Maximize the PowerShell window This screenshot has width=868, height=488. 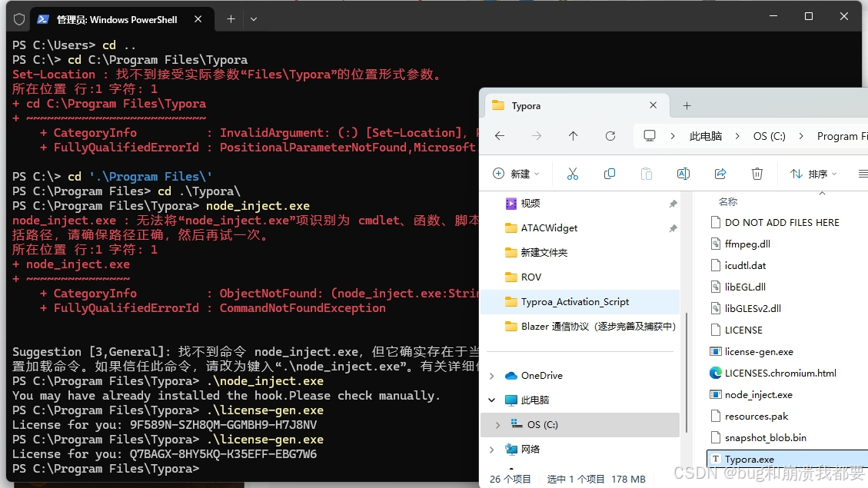tap(809, 17)
